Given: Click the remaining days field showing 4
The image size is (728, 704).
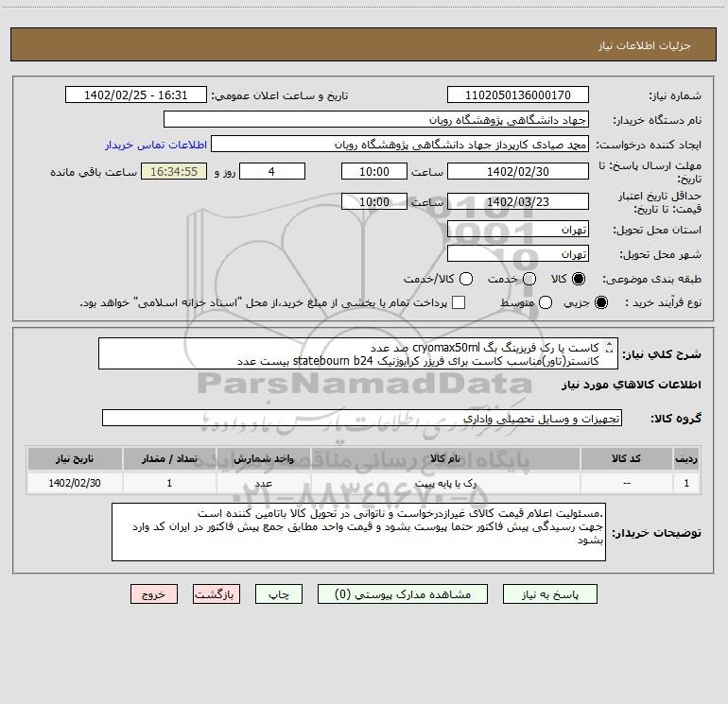Looking at the screenshot, I should click(272, 171).
